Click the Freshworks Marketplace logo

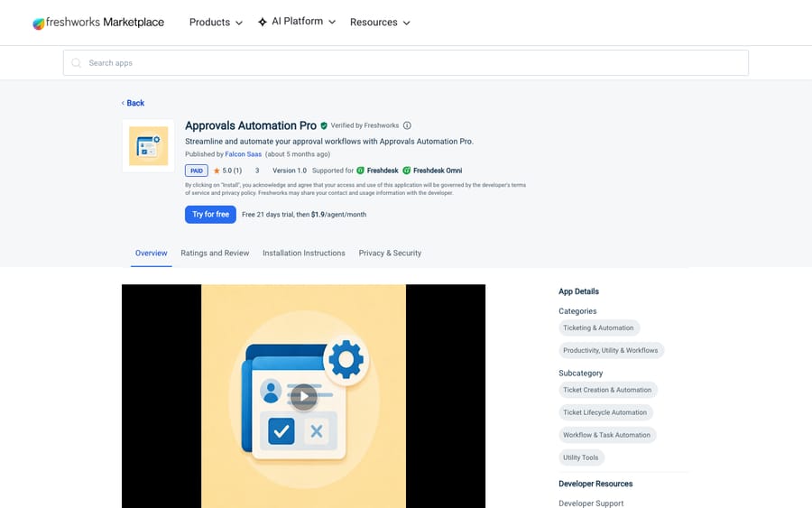[x=98, y=23]
